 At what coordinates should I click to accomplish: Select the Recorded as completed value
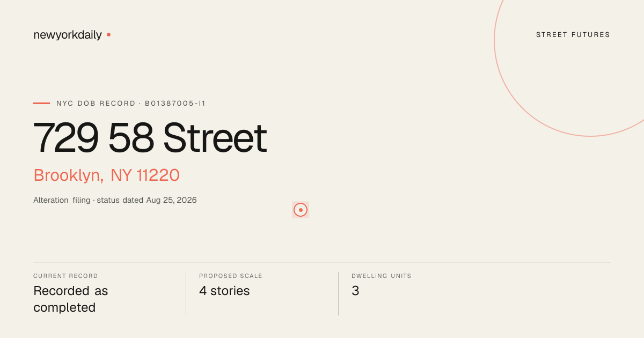point(71,299)
